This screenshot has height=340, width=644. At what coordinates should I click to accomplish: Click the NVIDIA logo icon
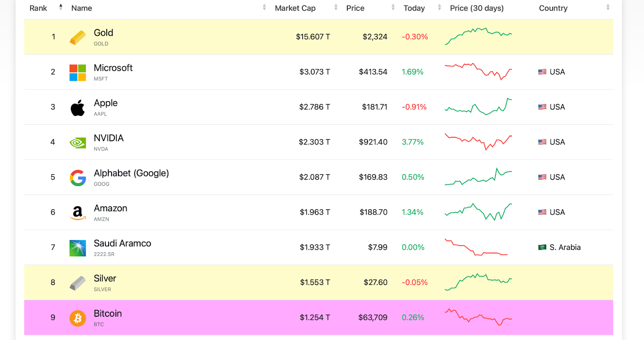(x=78, y=143)
